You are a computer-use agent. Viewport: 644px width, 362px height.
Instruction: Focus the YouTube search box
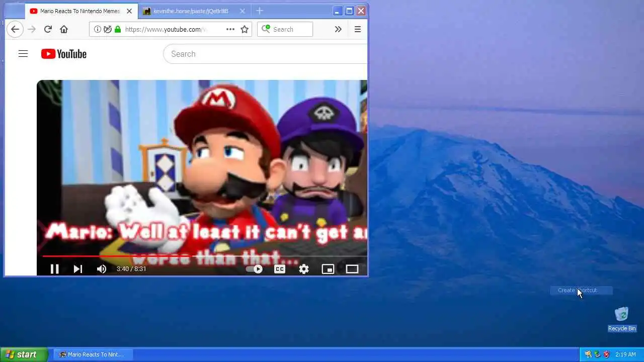coord(265,54)
